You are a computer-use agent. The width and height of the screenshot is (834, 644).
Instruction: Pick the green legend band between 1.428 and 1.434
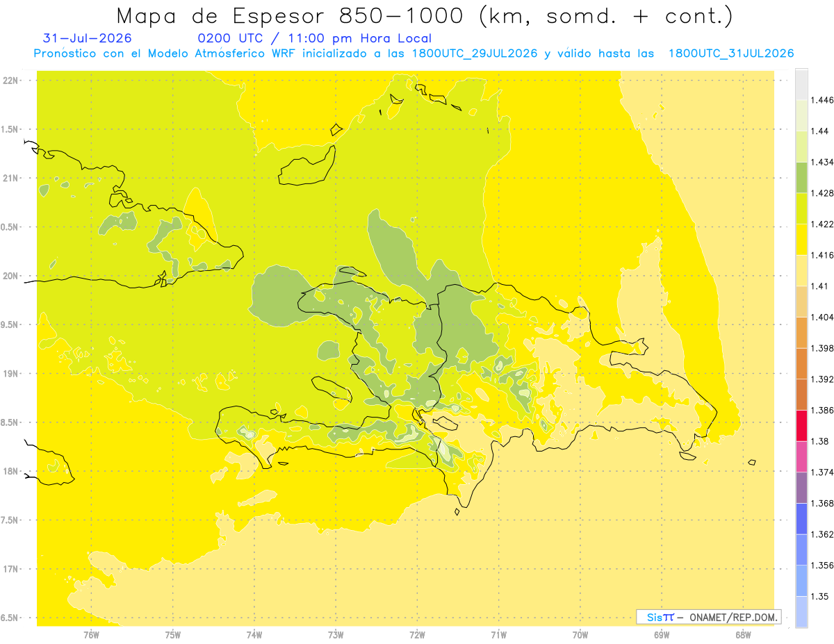point(801,178)
